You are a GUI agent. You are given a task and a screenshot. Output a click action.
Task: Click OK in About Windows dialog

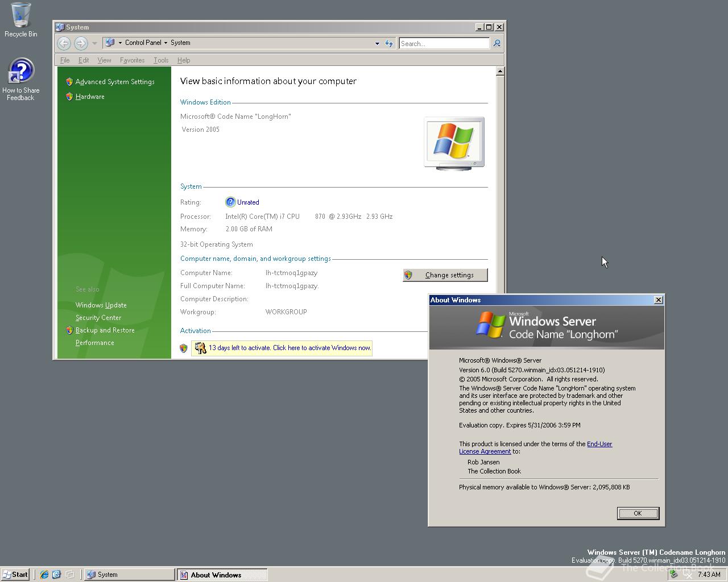click(x=638, y=513)
